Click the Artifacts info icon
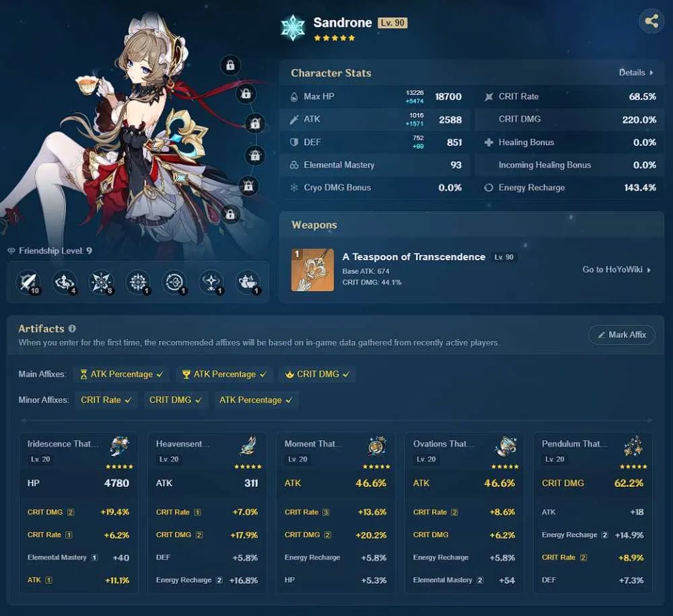The width and height of the screenshot is (673, 616). [x=72, y=329]
